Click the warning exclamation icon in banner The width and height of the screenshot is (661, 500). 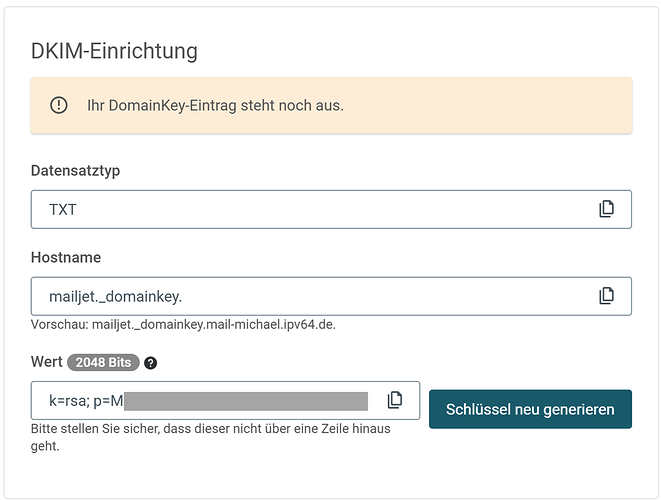[x=59, y=105]
